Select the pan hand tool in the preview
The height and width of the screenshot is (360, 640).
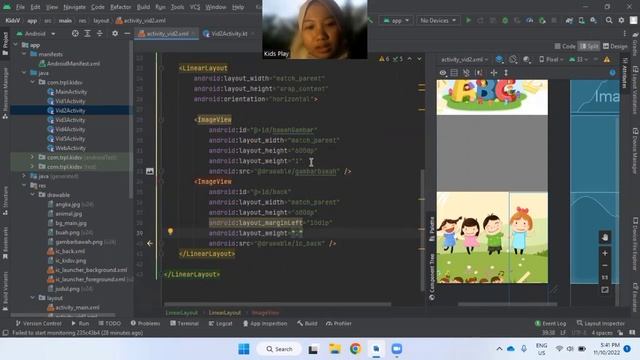point(605,237)
